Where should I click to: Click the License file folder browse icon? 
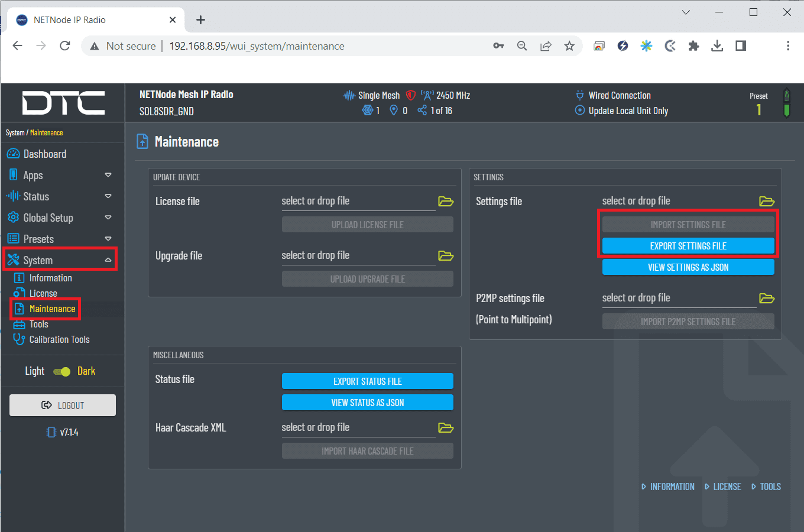tap(446, 202)
